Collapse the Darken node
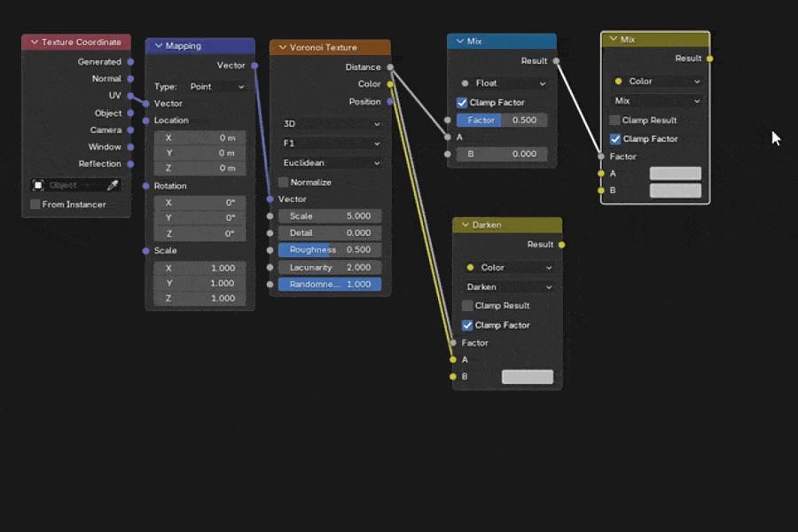 (x=465, y=224)
